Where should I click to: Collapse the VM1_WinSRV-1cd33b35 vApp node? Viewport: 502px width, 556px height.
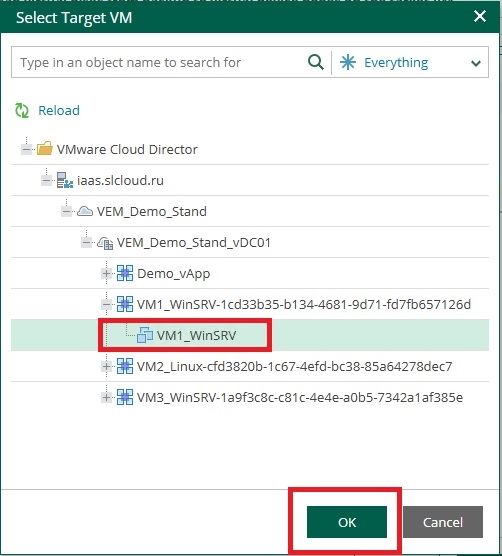[x=106, y=304]
